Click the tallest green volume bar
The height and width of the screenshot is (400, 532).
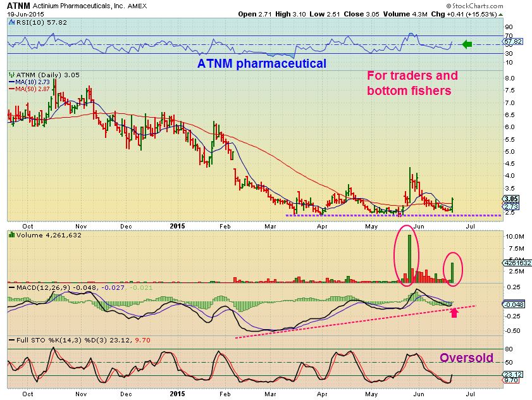click(x=409, y=259)
